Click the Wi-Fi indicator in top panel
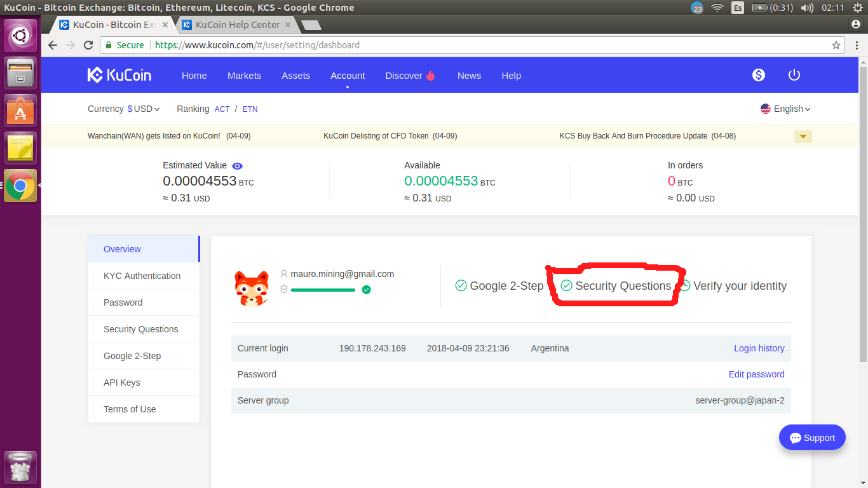Viewport: 868px width, 488px height. pyautogui.click(x=717, y=8)
